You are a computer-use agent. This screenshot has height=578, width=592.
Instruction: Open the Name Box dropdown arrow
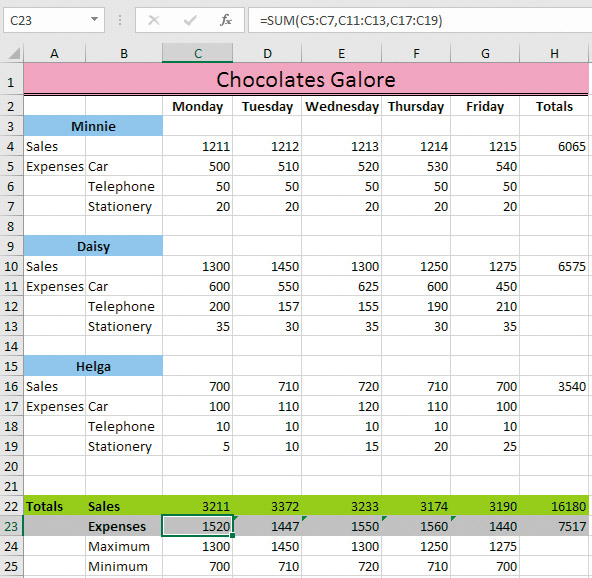click(x=94, y=19)
